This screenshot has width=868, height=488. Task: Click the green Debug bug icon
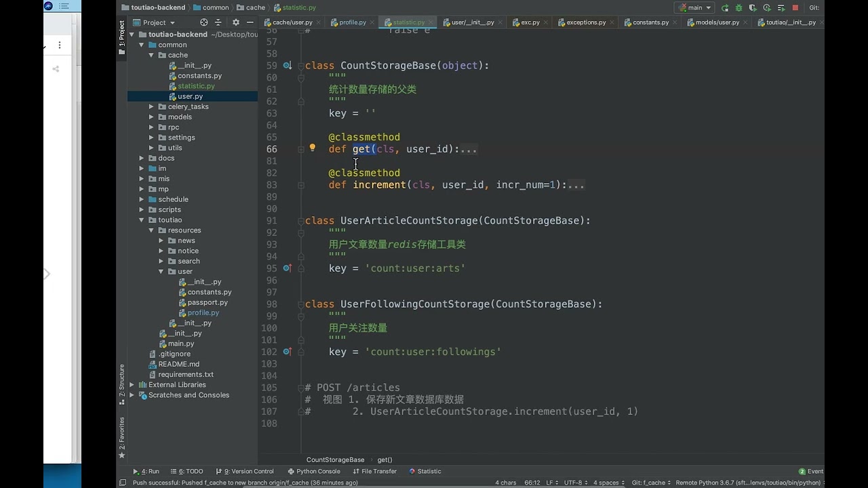click(739, 8)
